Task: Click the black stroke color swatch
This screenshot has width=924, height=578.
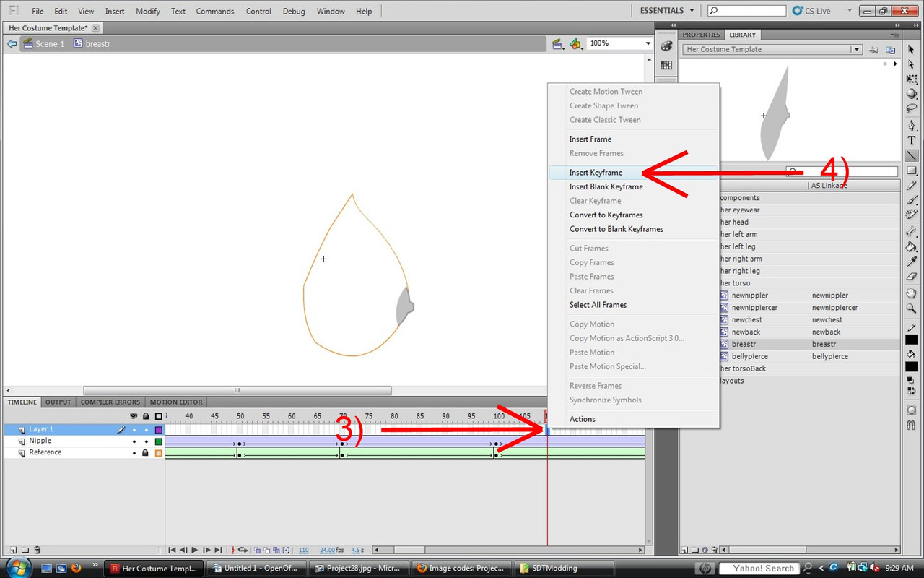Action: pyautogui.click(x=912, y=340)
